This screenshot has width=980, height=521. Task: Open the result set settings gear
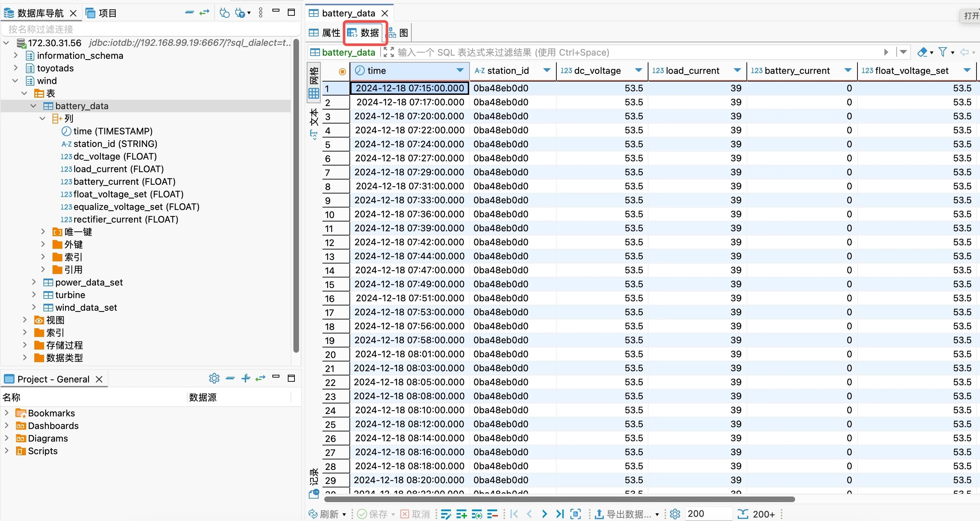click(675, 514)
